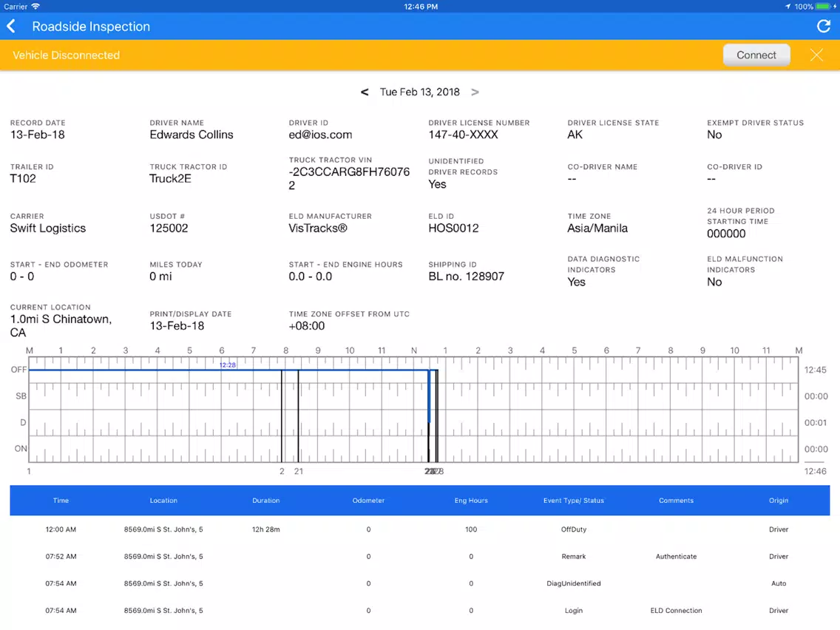Click the Location column header
Viewport: 840px width, 630px height.
163,501
